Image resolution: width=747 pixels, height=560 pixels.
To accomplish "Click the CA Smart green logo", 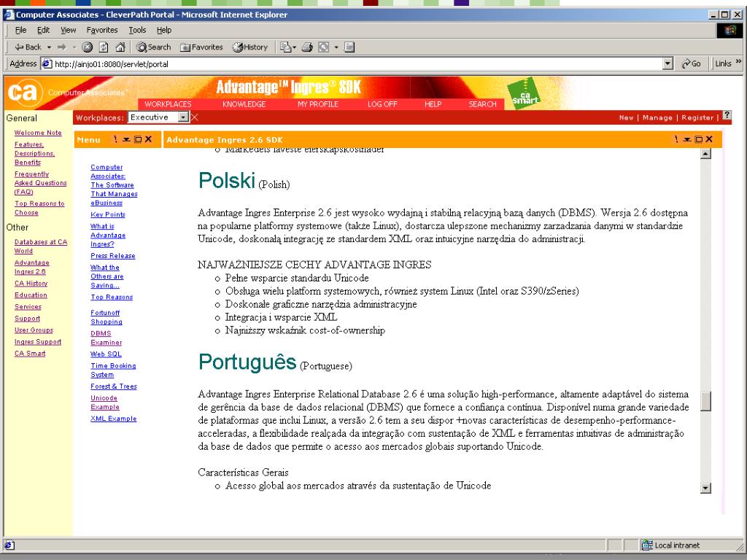I will [524, 93].
